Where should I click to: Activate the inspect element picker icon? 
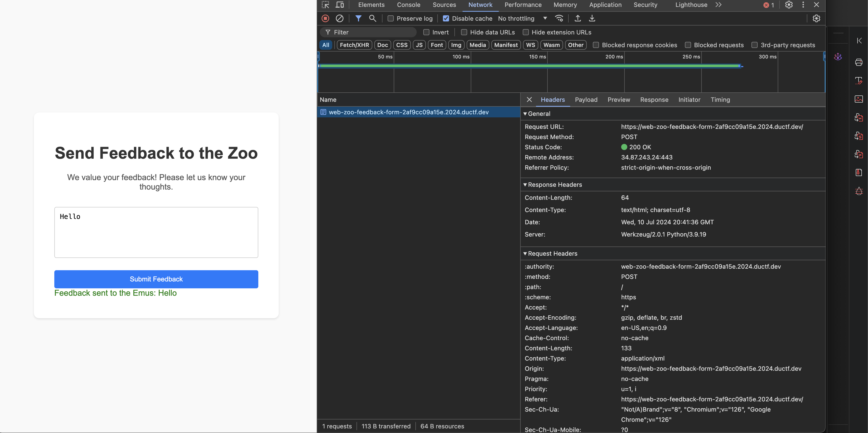[x=325, y=5]
